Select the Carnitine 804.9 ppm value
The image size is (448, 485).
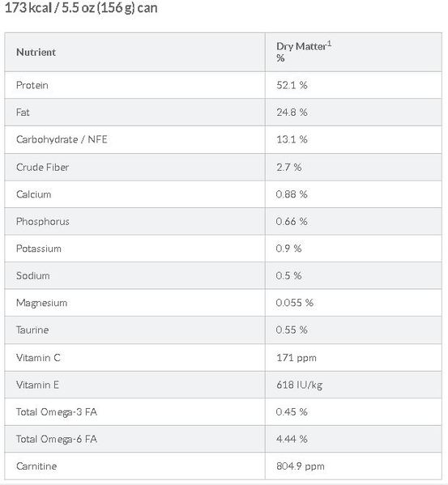(300, 466)
